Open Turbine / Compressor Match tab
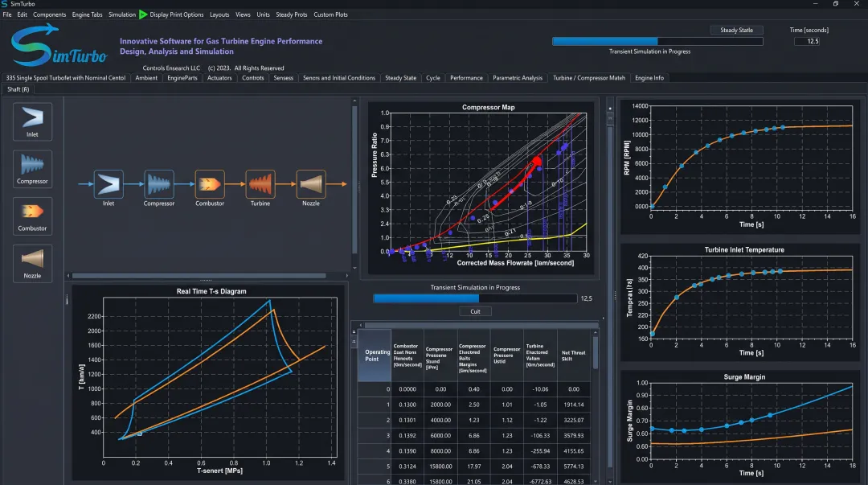 tap(589, 78)
